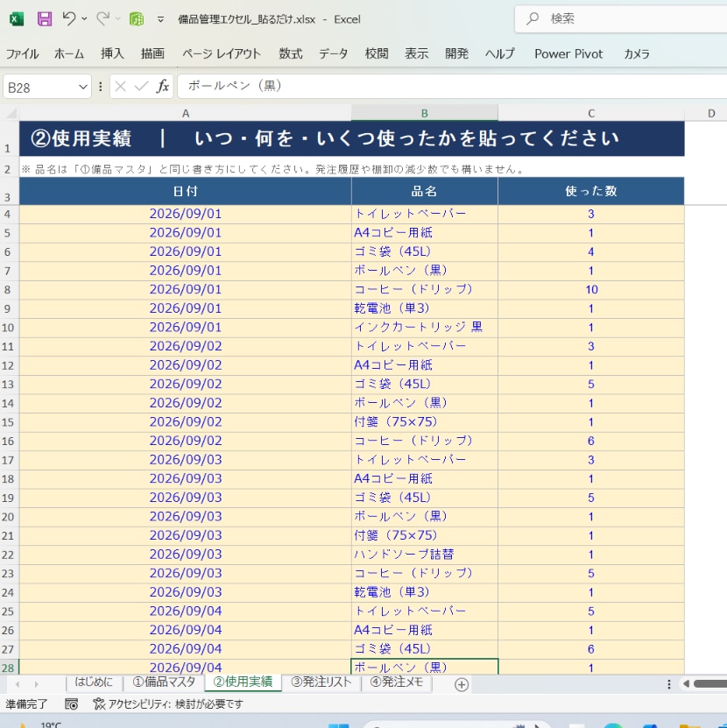Viewport: 727px width, 728px height.
Task: Click the previous sheet navigation arrow
Action: [x=18, y=684]
